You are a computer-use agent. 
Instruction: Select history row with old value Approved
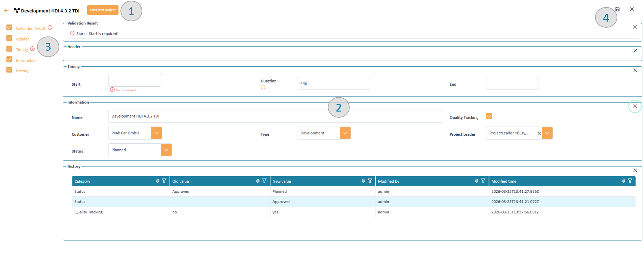coord(354,191)
